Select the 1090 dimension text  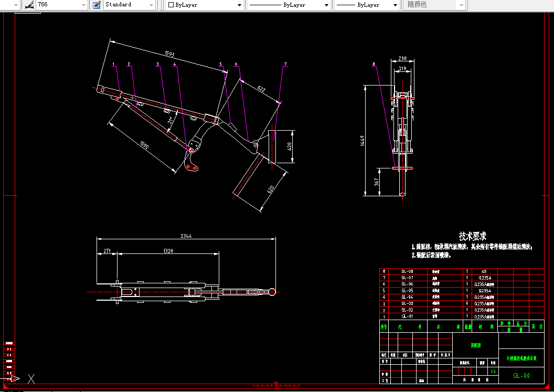144,145
